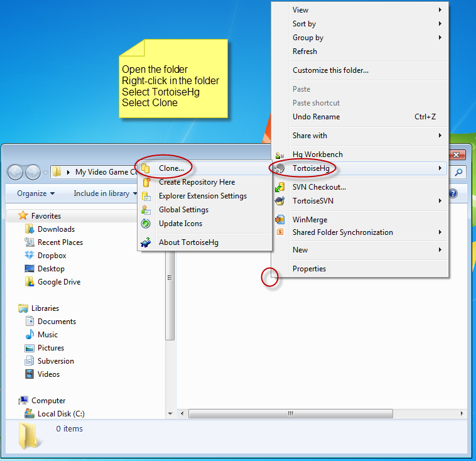Click the WinMerge icon

[x=279, y=219]
